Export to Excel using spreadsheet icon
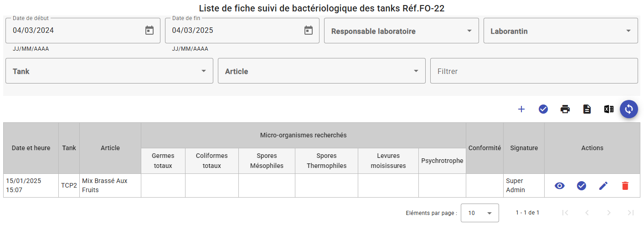The height and width of the screenshot is (225, 644). coord(609,109)
